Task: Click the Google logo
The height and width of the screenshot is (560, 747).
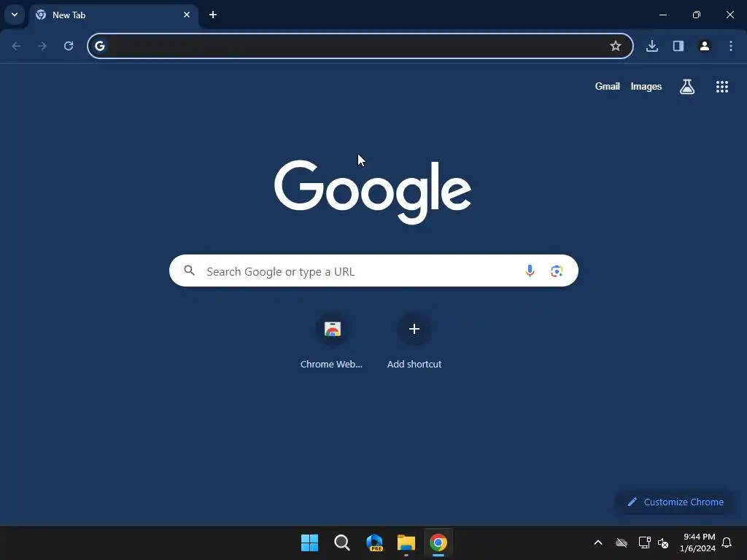Action: pos(373,192)
